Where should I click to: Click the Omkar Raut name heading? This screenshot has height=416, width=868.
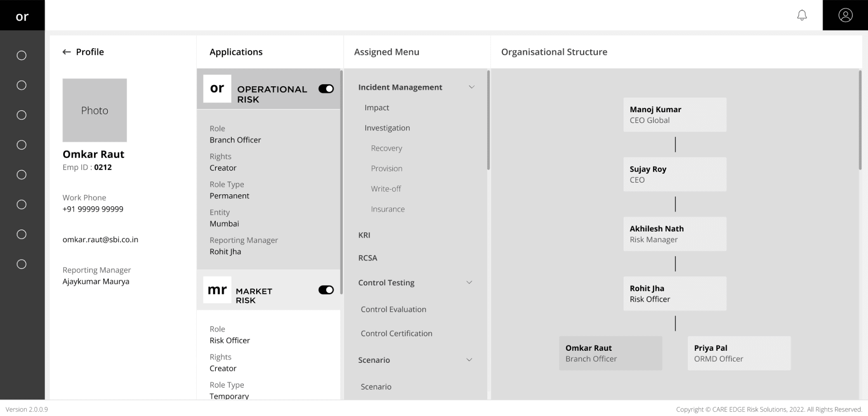click(x=93, y=154)
